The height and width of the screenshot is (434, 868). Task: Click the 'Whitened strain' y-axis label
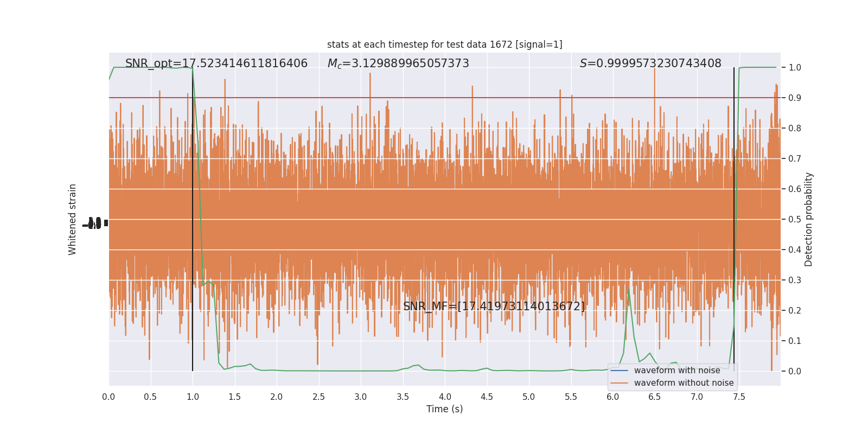click(72, 219)
